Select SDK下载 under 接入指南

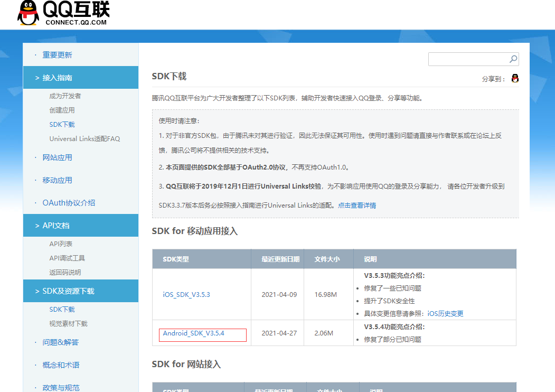click(62, 124)
